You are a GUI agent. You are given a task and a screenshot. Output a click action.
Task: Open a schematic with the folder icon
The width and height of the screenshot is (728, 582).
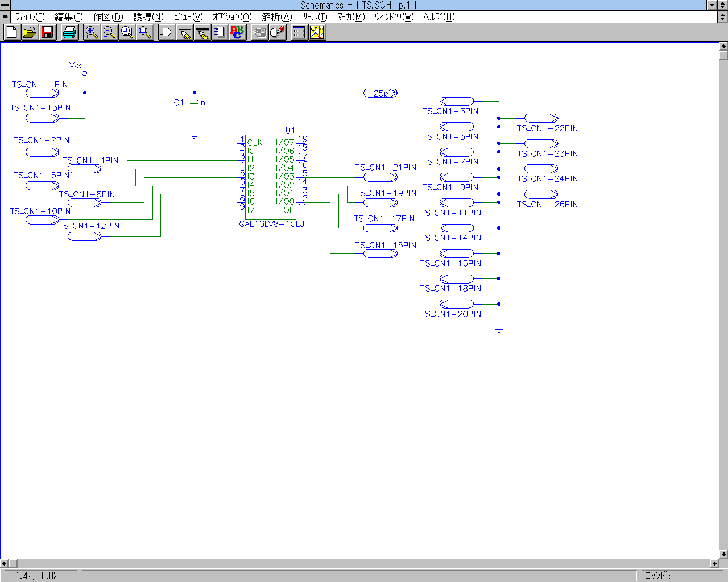click(x=30, y=32)
